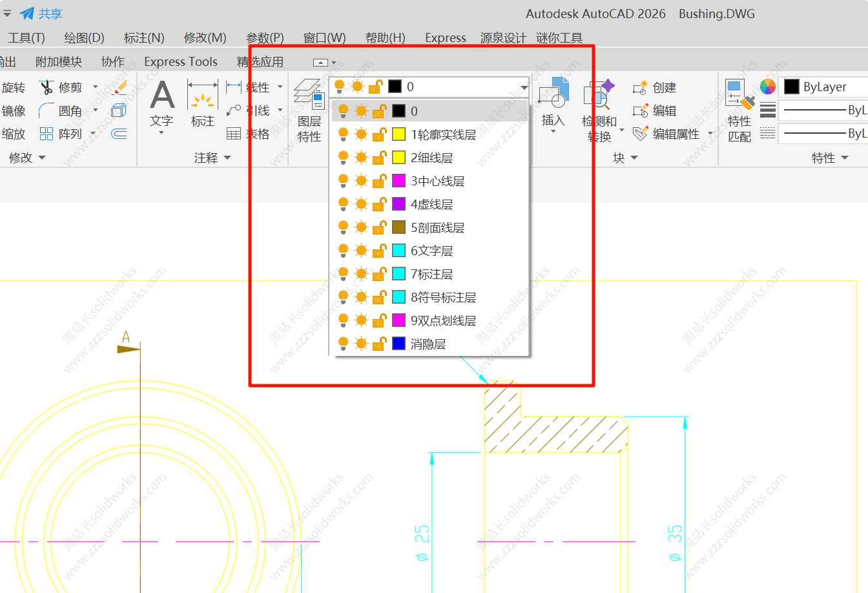Open Layer Properties (图层特性) manager

(309, 95)
